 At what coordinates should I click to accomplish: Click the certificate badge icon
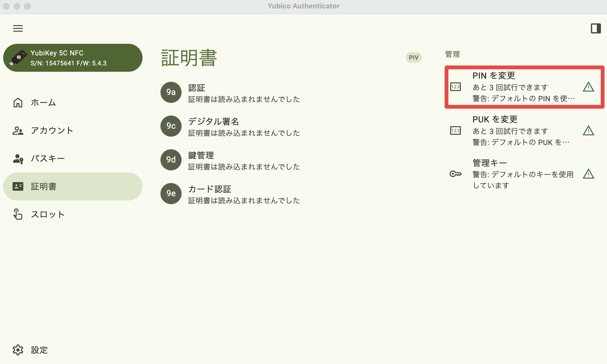tap(18, 186)
